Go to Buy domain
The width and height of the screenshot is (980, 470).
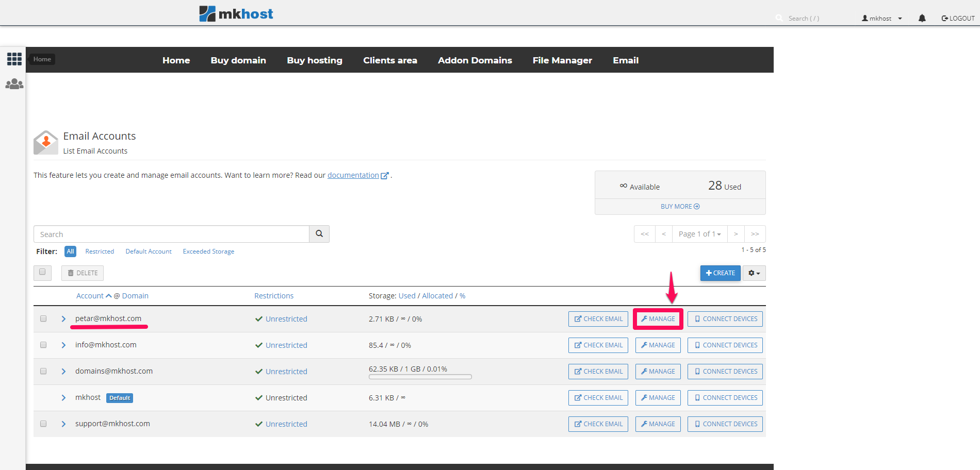[238, 60]
